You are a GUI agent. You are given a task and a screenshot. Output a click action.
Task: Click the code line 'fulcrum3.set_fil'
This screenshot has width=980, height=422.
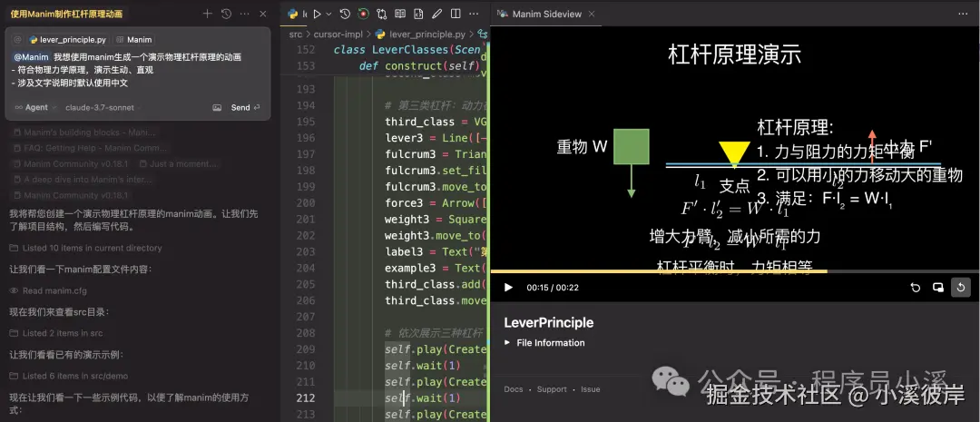tap(436, 171)
